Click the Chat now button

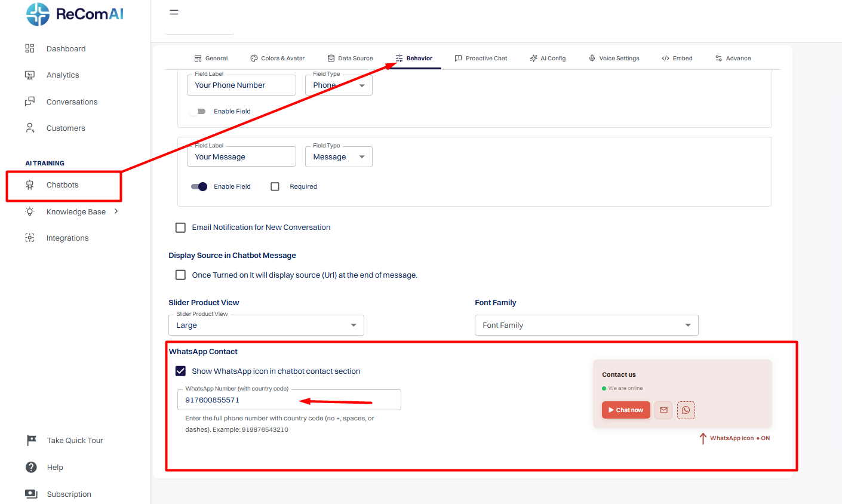click(x=626, y=410)
